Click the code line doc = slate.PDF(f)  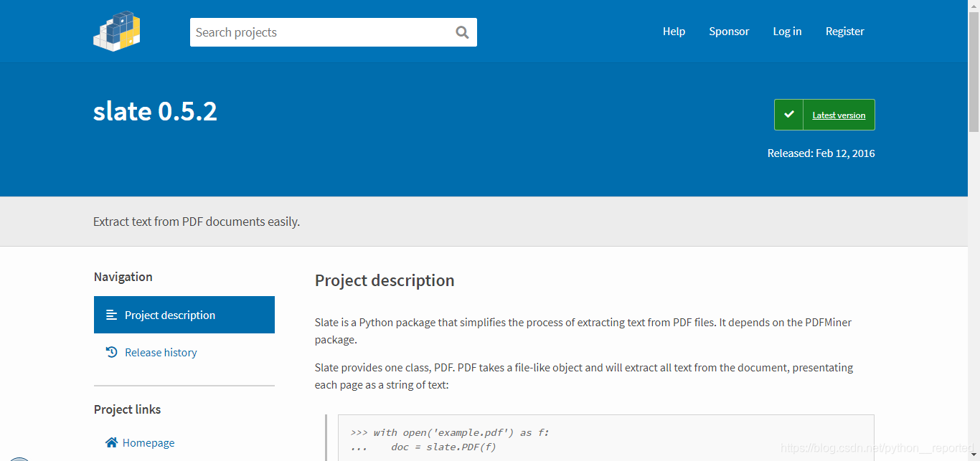click(x=423, y=447)
